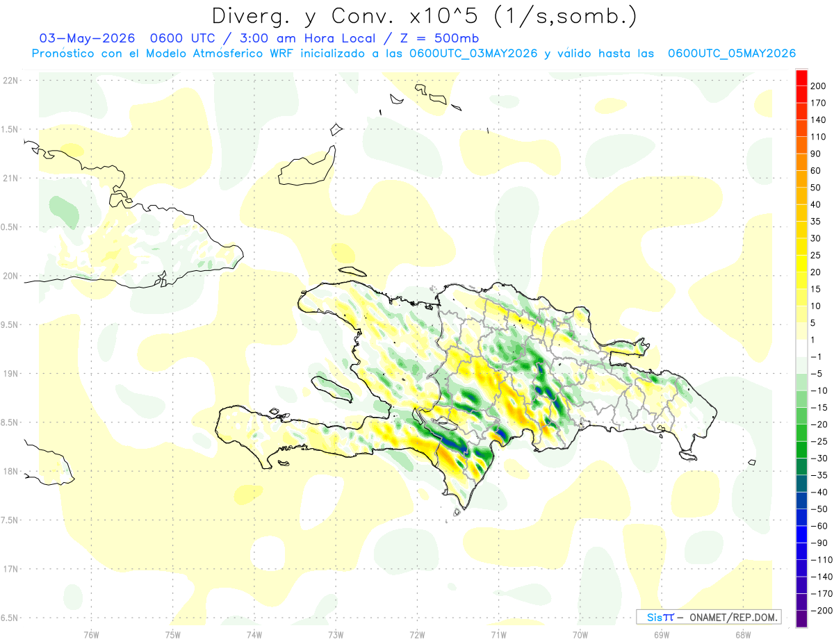Click the purple -200 color swatch in legend
This screenshot has height=644, width=834.
click(x=802, y=619)
